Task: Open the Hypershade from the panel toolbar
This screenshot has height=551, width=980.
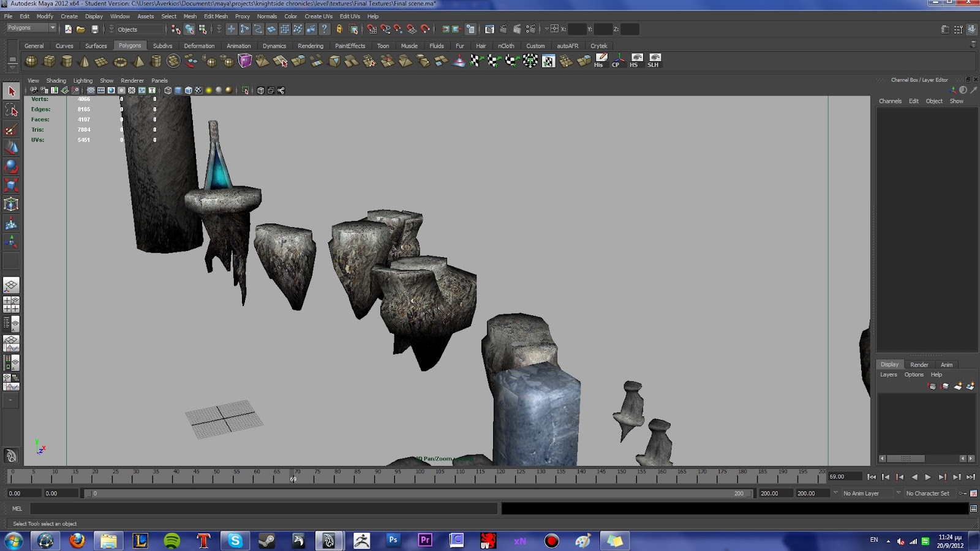Action: point(280,89)
